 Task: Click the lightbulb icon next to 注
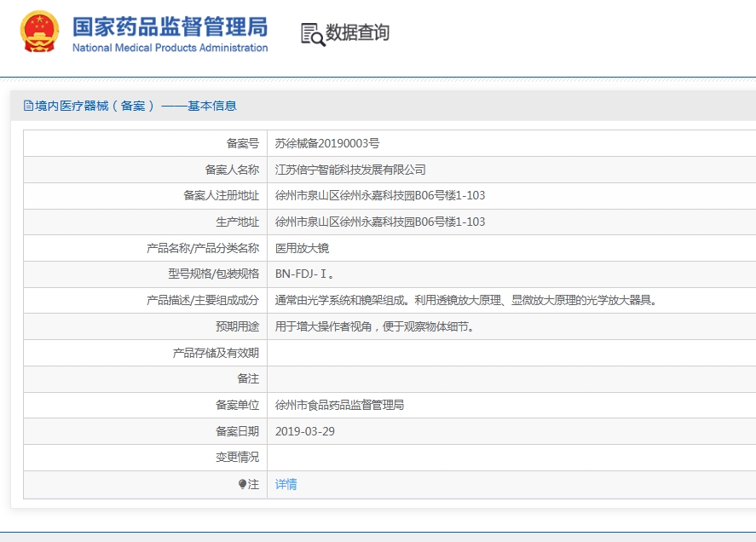tap(243, 484)
